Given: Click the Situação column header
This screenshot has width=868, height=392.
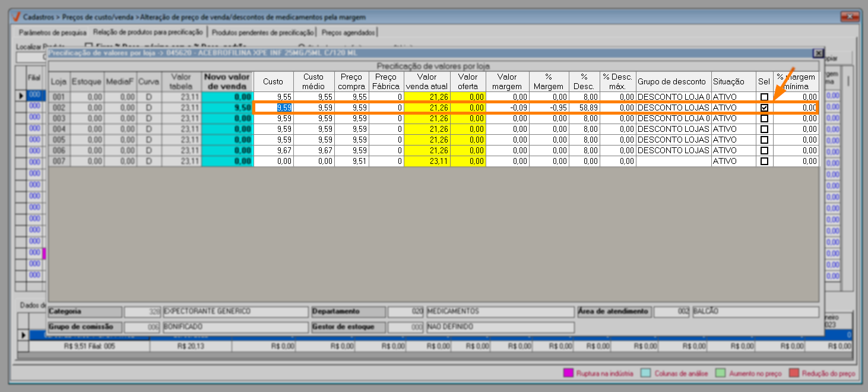Looking at the screenshot, I should click(x=734, y=81).
